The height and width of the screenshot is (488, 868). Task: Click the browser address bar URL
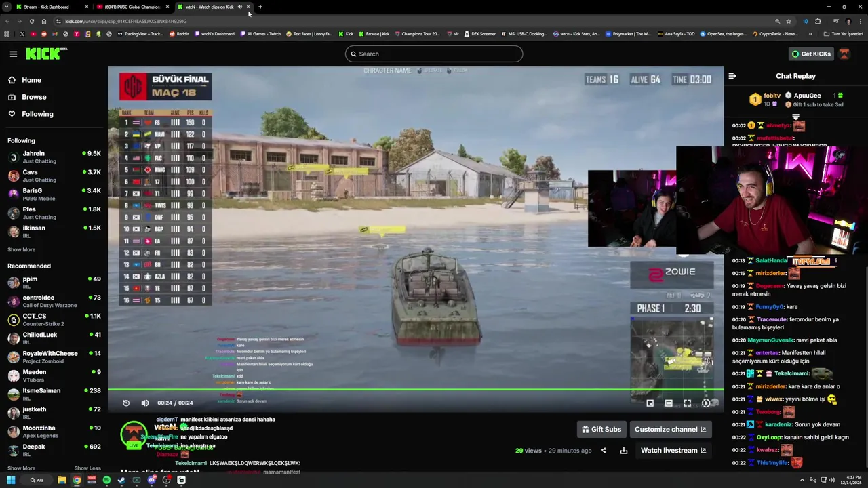pos(126,21)
